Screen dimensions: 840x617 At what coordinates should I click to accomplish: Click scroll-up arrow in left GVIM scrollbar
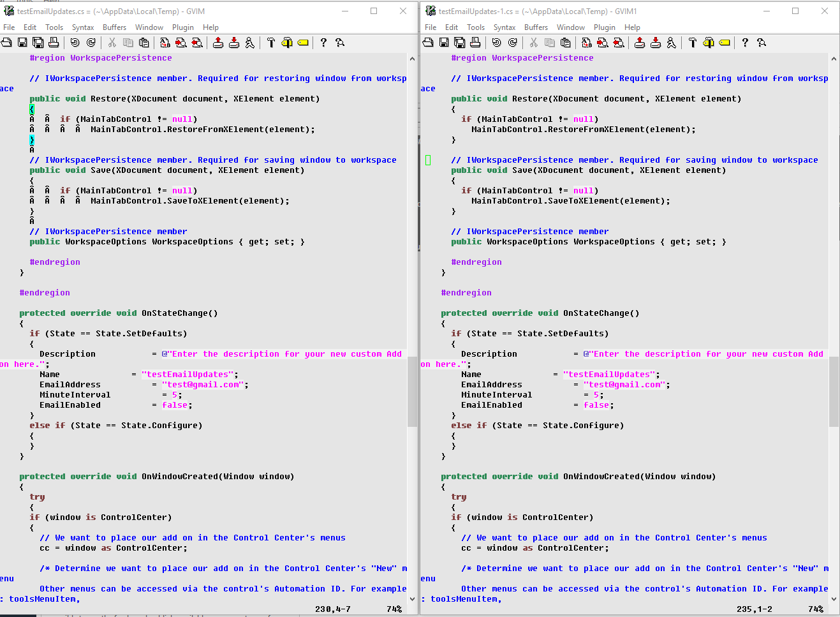(x=412, y=59)
